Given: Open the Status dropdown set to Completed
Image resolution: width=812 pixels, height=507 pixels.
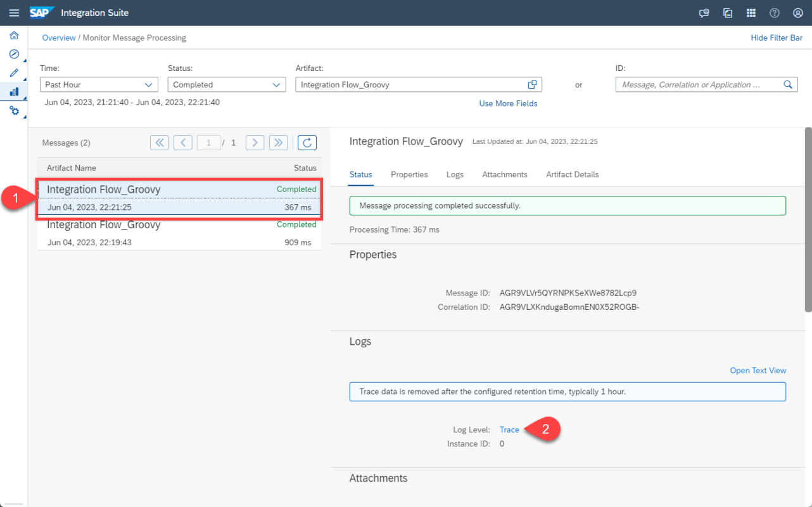Looking at the screenshot, I should point(227,84).
